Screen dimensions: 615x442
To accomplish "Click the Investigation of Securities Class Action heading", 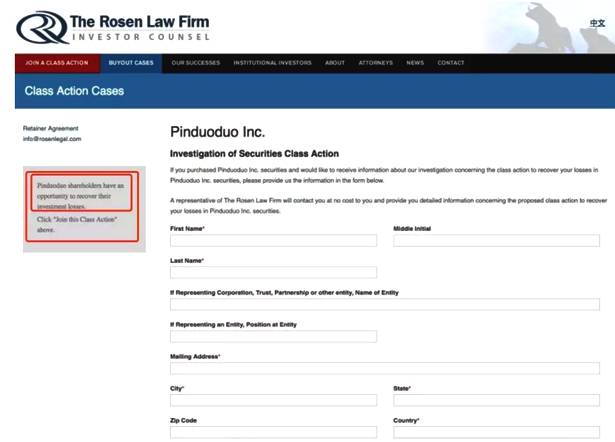I will tap(254, 154).
